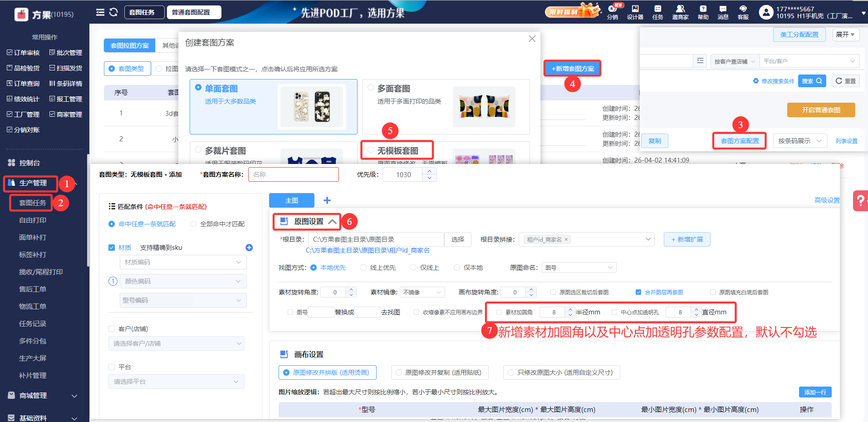Open 客服 customer service icon
This screenshot has height=422, width=868.
point(743,12)
